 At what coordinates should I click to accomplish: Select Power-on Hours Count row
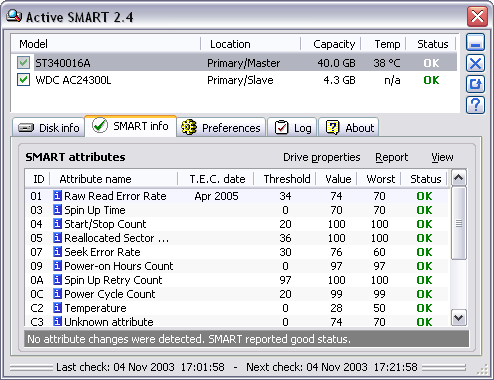click(237, 266)
